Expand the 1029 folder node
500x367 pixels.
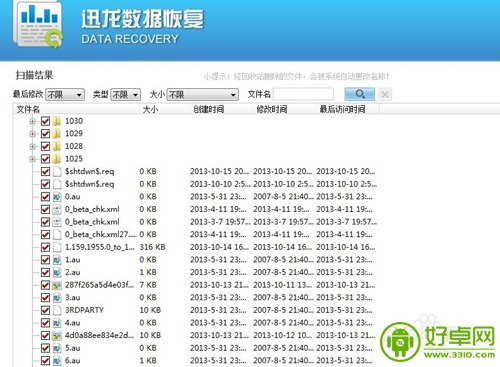coord(32,134)
